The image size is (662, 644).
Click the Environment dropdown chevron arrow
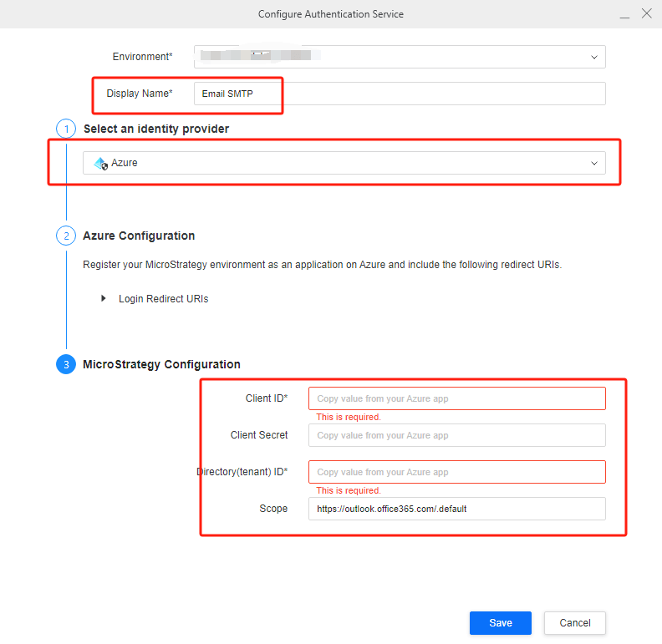point(594,57)
